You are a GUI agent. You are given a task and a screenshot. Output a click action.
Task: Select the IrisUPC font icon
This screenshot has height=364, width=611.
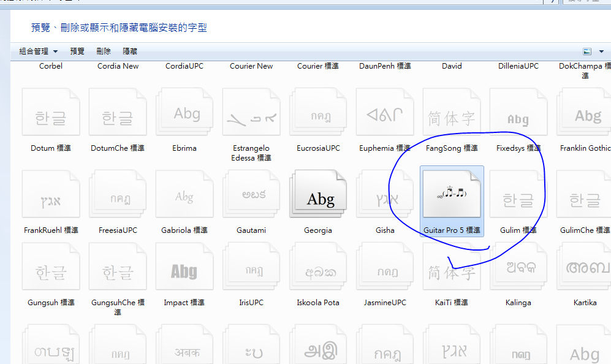251,266
